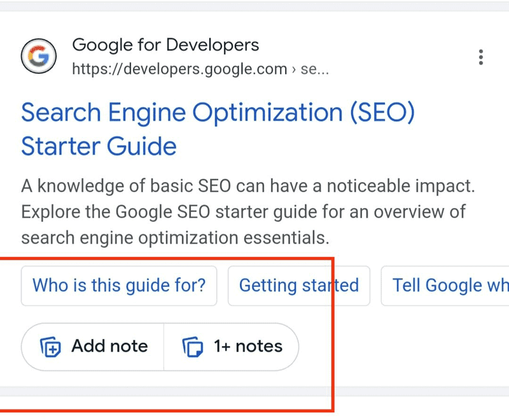Tap the vertical ellipsis icon top right
Image resolution: width=509 pixels, height=420 pixels.
point(480,56)
